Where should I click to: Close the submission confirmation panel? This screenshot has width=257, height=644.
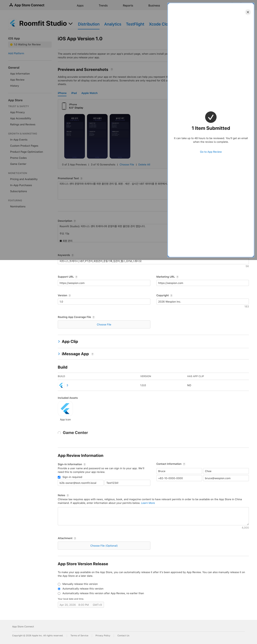pos(247,12)
